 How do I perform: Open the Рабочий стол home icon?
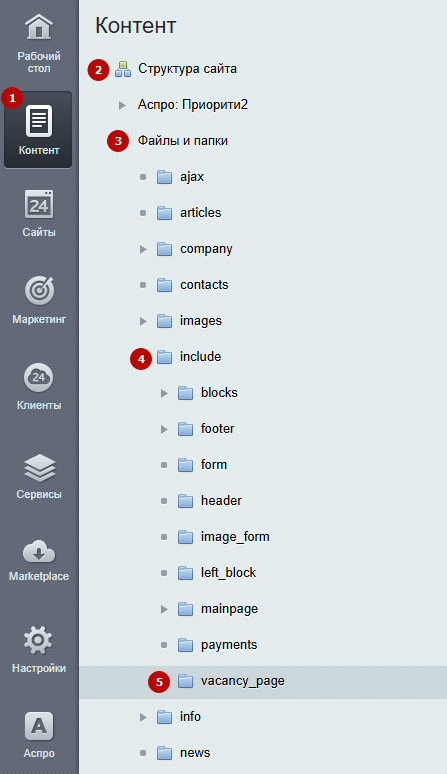tap(39, 27)
